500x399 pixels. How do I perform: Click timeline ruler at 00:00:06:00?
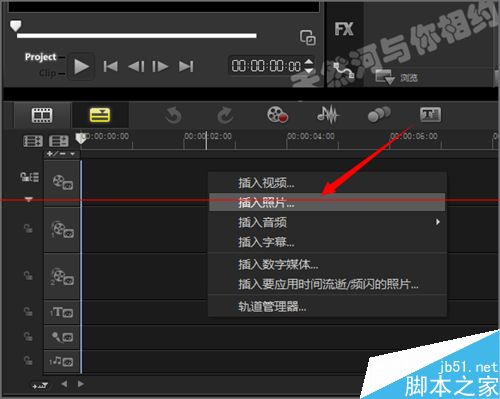[x=414, y=136]
